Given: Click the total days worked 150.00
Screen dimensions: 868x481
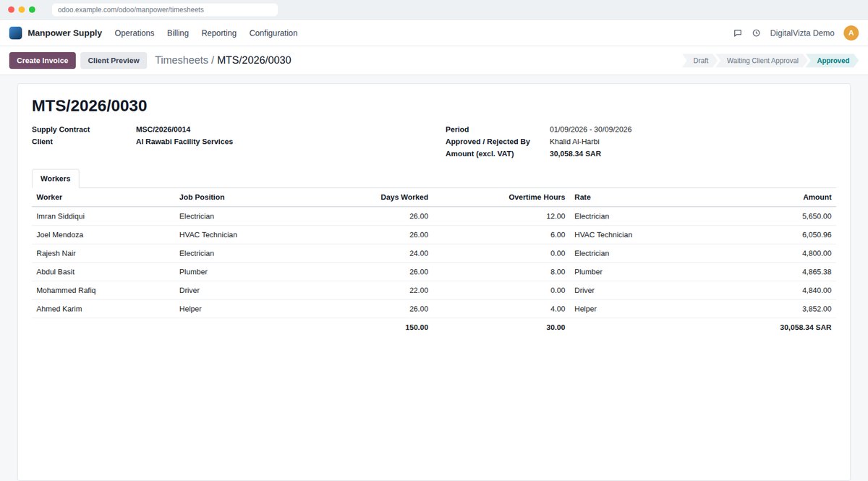Looking at the screenshot, I should point(417,328).
